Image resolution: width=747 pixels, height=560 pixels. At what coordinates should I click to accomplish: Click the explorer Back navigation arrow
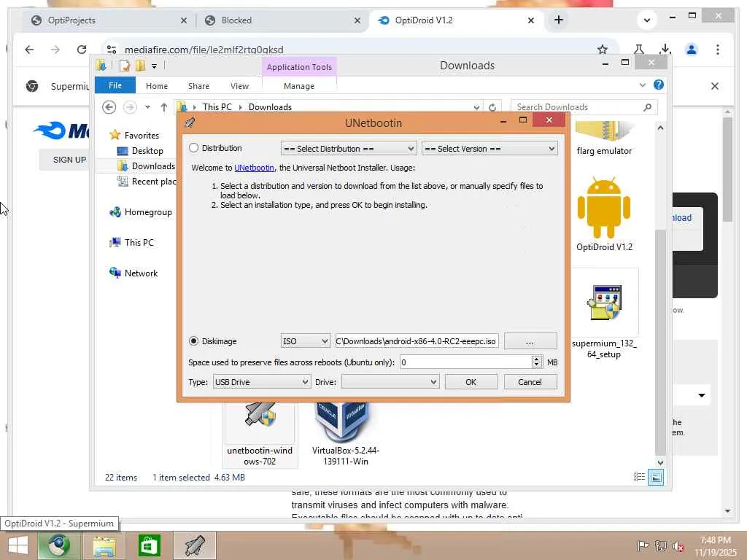click(109, 107)
